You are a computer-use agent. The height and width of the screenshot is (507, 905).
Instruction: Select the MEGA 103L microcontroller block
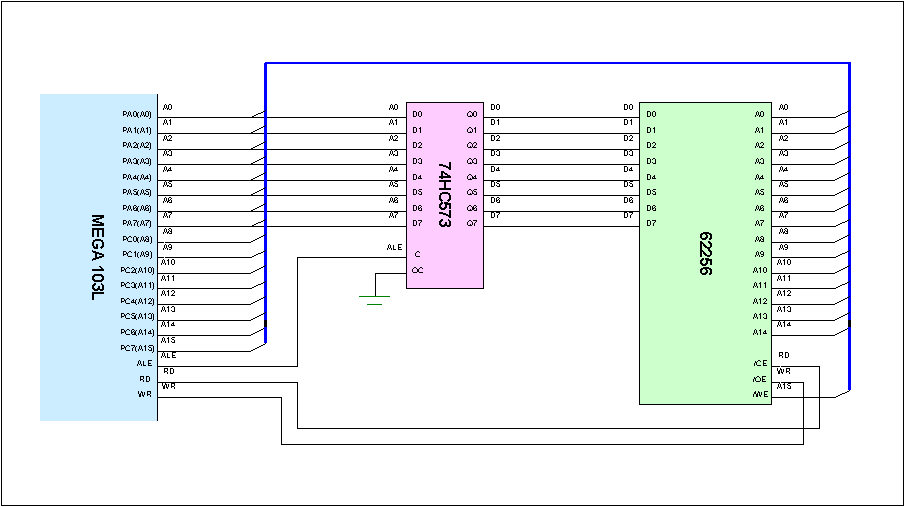[98, 257]
